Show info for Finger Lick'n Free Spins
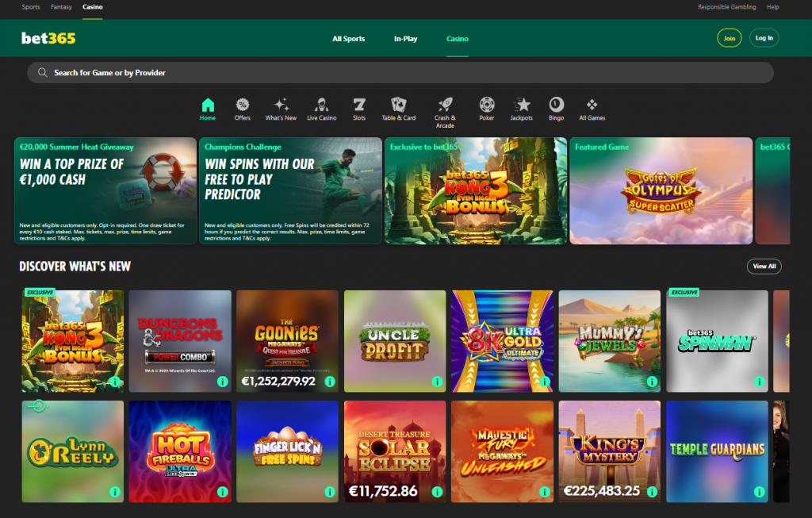This screenshot has height=518, width=812. tap(330, 492)
